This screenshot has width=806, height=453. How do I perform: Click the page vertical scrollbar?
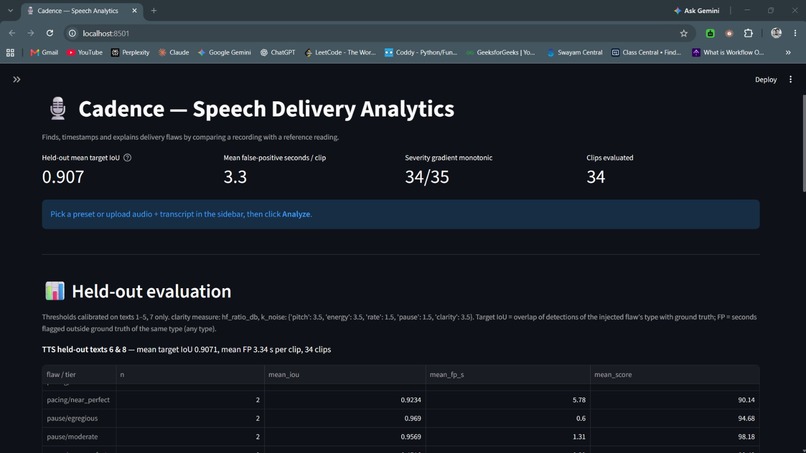[803, 143]
